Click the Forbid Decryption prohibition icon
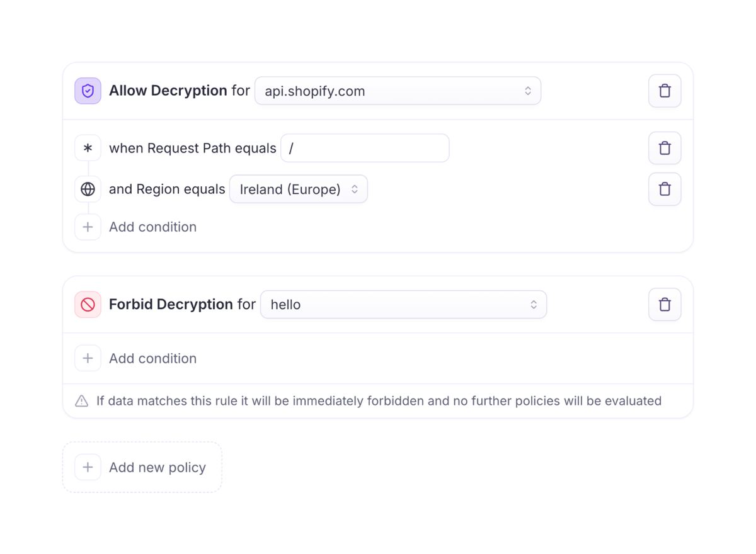Viewport: 756px width, 554px height. point(88,304)
